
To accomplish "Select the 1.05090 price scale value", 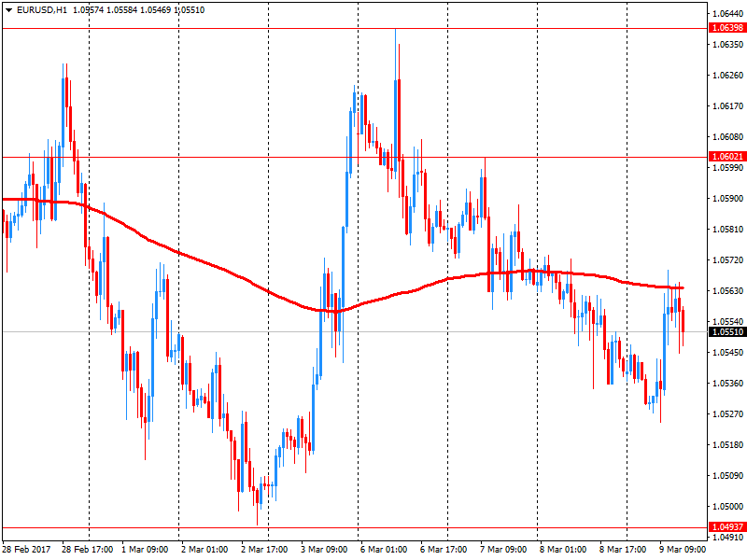I will coord(727,476).
